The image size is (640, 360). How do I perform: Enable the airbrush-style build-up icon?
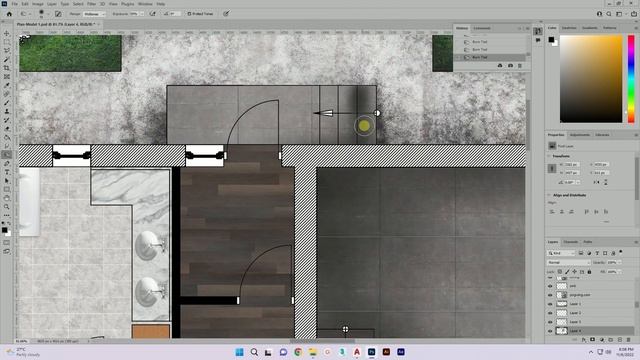coord(153,14)
